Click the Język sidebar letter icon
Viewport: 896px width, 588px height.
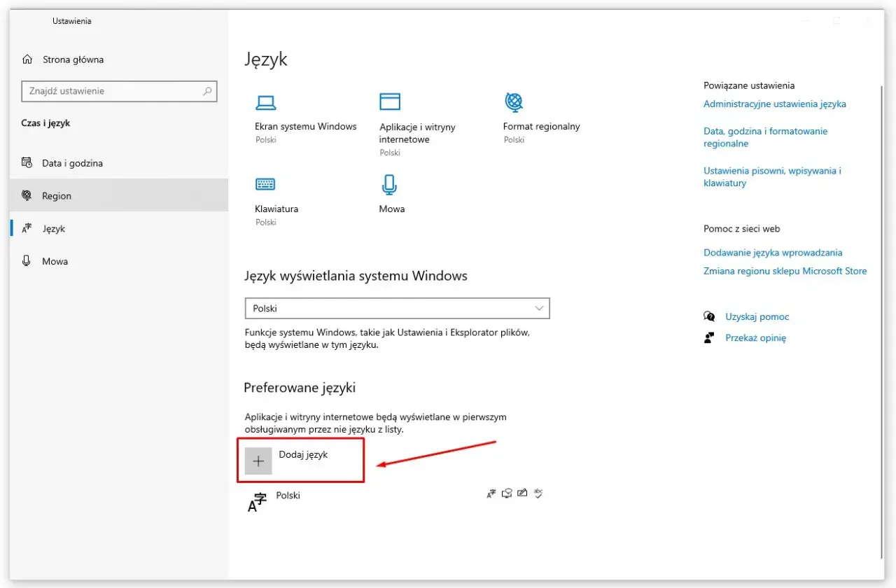coord(27,229)
